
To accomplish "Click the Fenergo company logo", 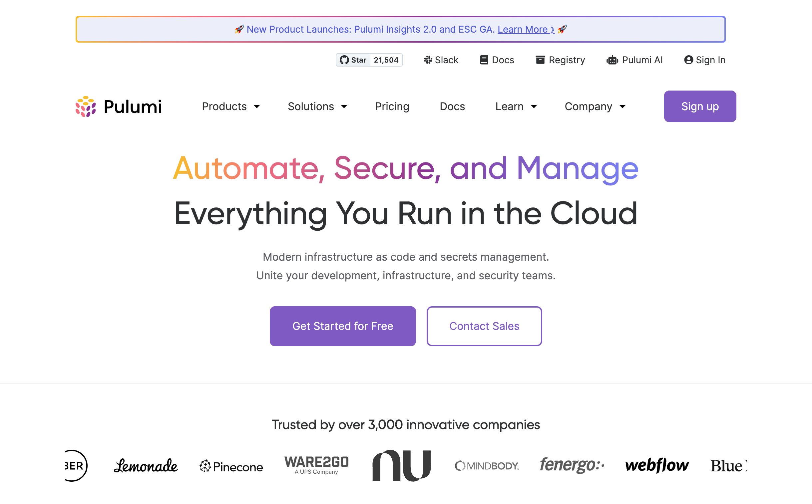I will pyautogui.click(x=572, y=465).
